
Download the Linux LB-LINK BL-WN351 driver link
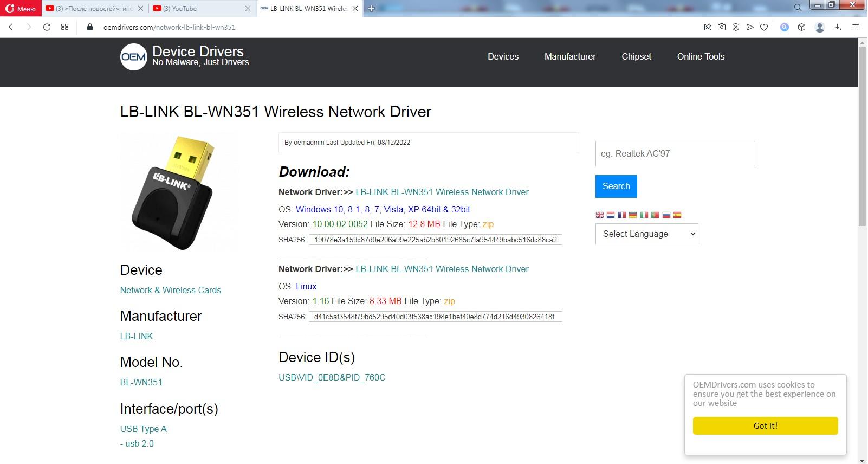point(442,269)
